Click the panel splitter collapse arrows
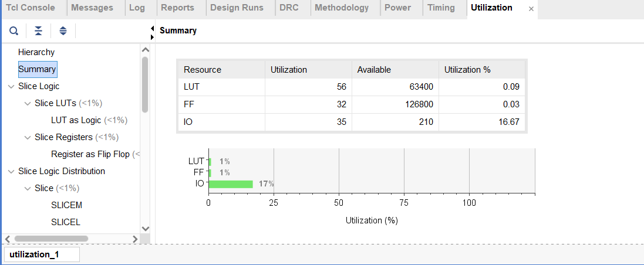The height and width of the screenshot is (265, 644). [152, 32]
